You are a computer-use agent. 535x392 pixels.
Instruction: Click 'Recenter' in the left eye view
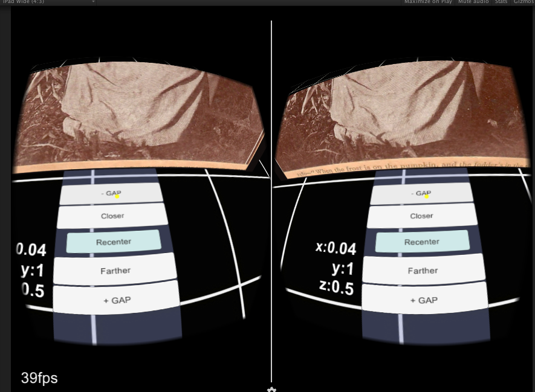coord(114,242)
